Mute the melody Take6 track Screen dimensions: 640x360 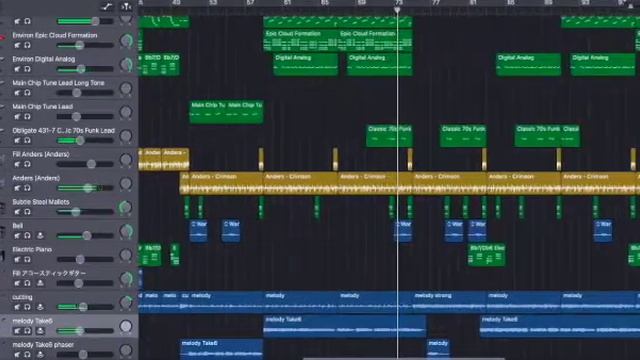coord(17,331)
